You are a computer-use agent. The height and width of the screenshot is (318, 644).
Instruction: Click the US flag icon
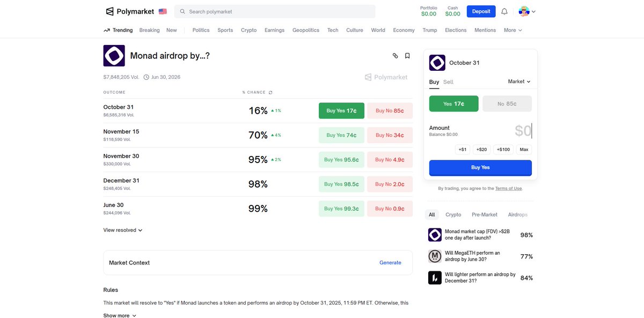click(163, 11)
